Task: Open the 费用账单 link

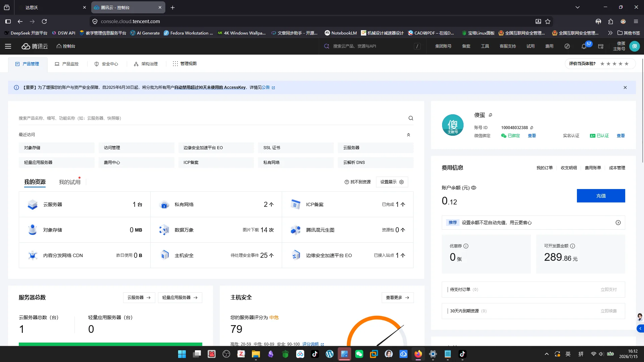Action: point(593,168)
